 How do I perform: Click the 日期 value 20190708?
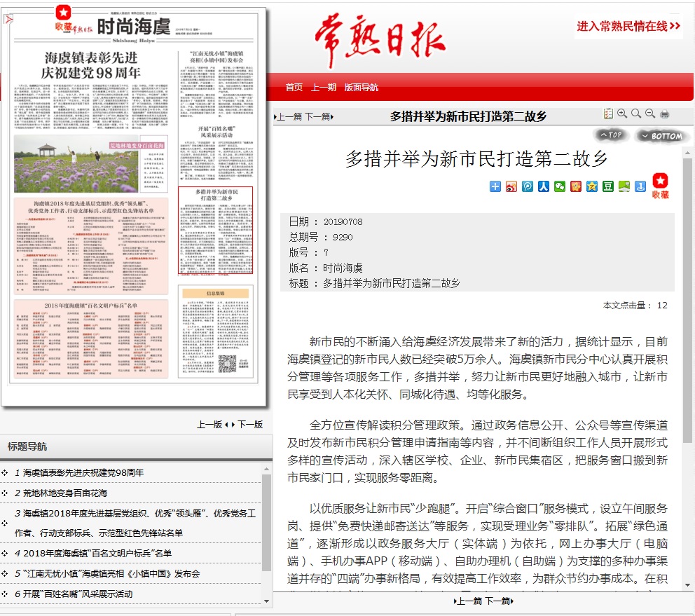pyautogui.click(x=343, y=221)
